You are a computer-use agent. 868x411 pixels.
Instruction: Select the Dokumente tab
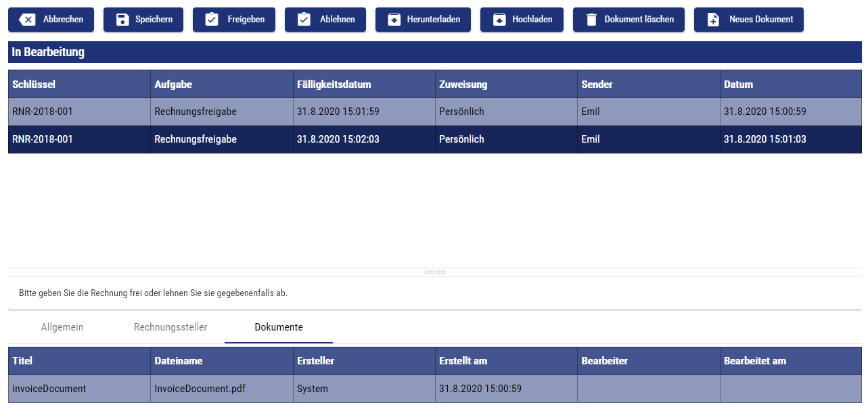pos(279,327)
